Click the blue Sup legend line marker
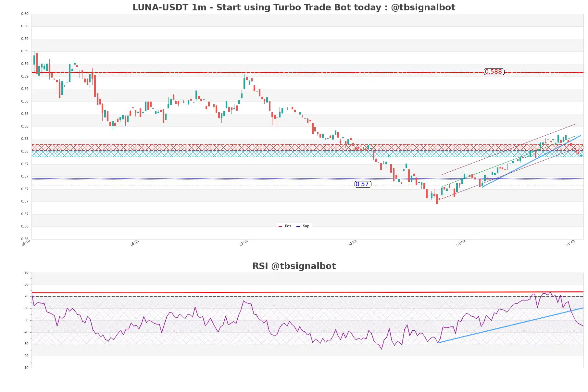This screenshot has width=588, height=392. pos(298,226)
